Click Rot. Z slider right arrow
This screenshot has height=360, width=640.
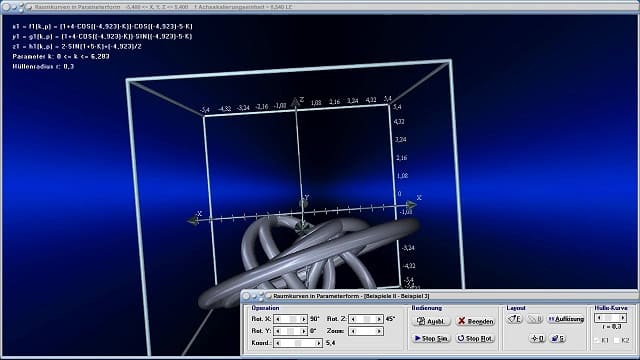pyautogui.click(x=379, y=319)
